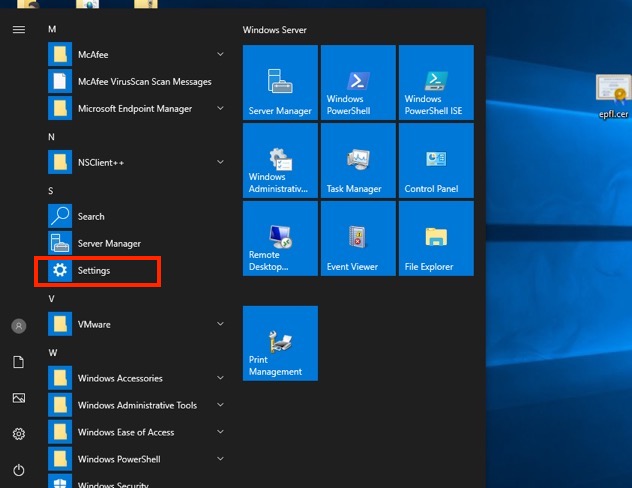The image size is (632, 488).
Task: Click the hamburger menu in the Start menu
Action: [19, 29]
